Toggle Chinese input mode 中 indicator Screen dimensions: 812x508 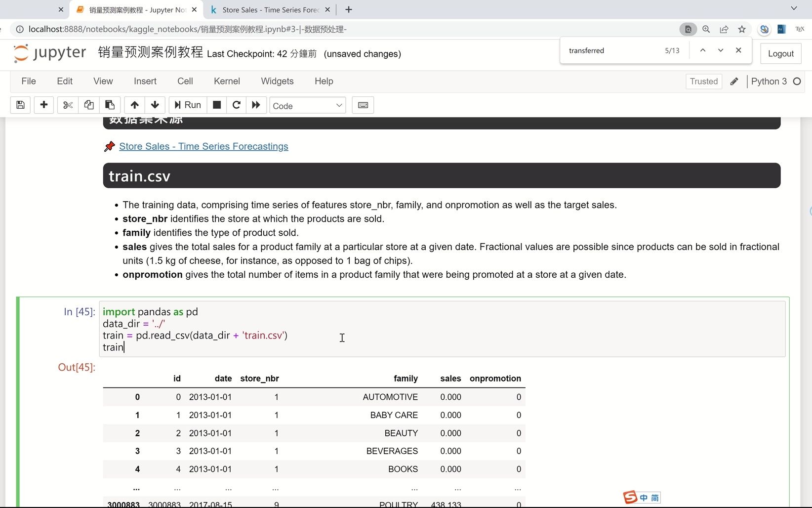tap(644, 498)
